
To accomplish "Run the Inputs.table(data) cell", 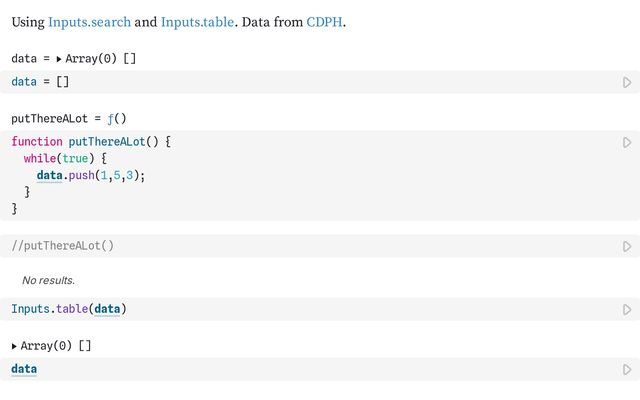I will click(x=627, y=310).
